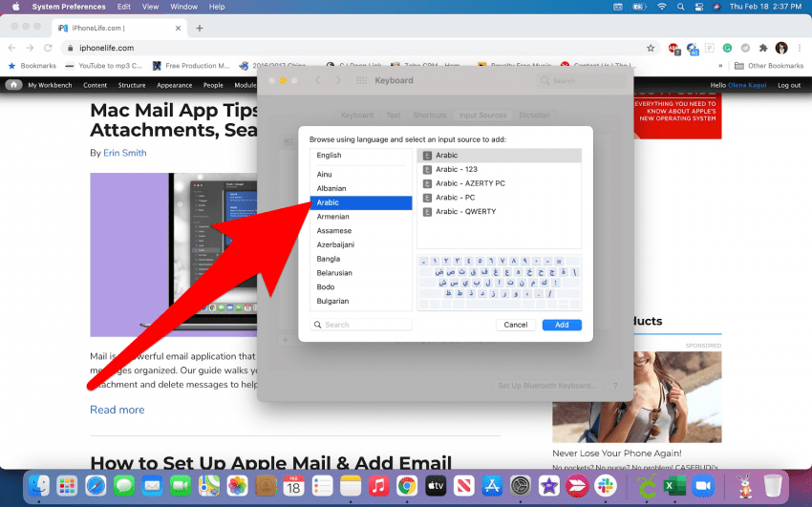Select Albanian in the language list
The height and width of the screenshot is (507, 812).
(361, 188)
